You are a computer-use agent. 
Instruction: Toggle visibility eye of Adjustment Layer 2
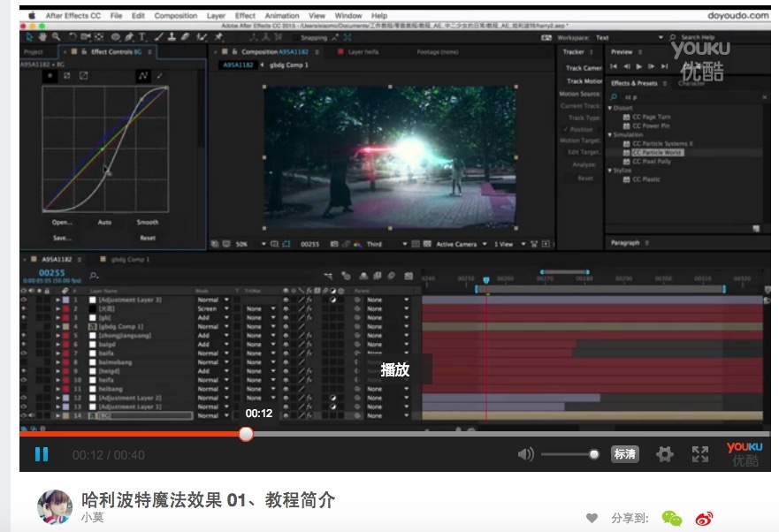coord(24,398)
